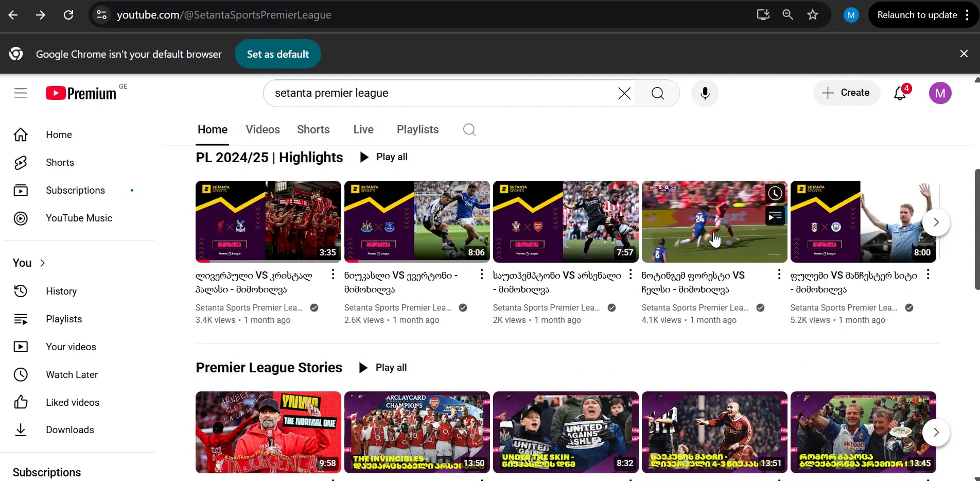Open the YouTube hamburger guide menu
The width and height of the screenshot is (980, 481).
click(21, 93)
